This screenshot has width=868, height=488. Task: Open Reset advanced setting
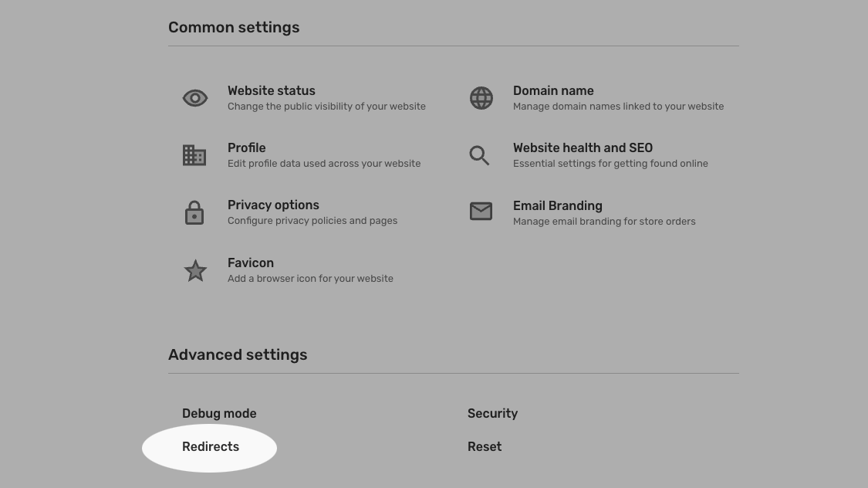tap(485, 447)
